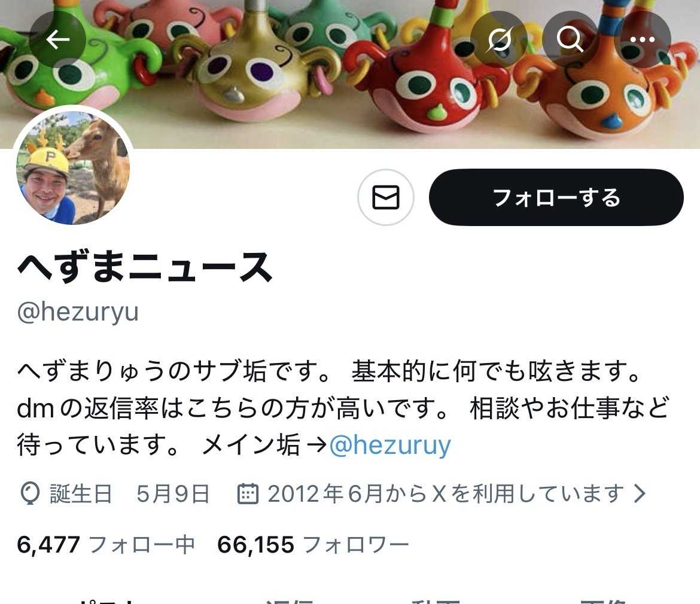Screen dimensions: 700x604
Task: Select the replies tab at bottom
Action: coord(290,600)
